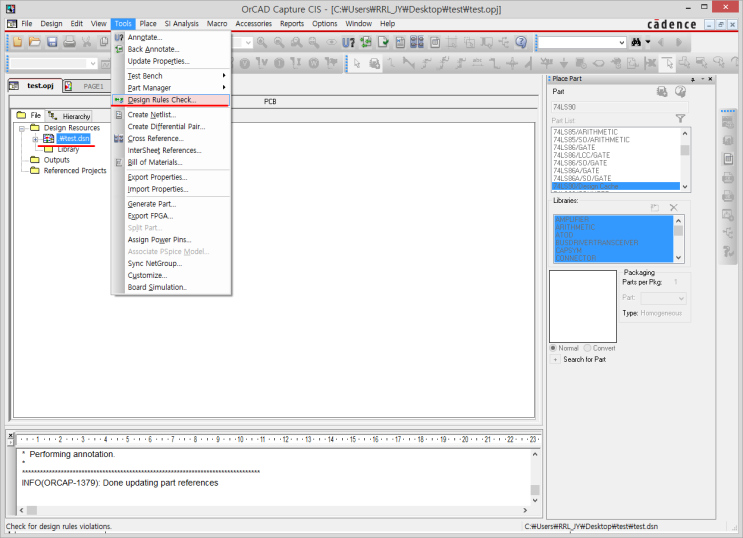
Task: Open the find options black arrow dropdown
Action: (648, 42)
